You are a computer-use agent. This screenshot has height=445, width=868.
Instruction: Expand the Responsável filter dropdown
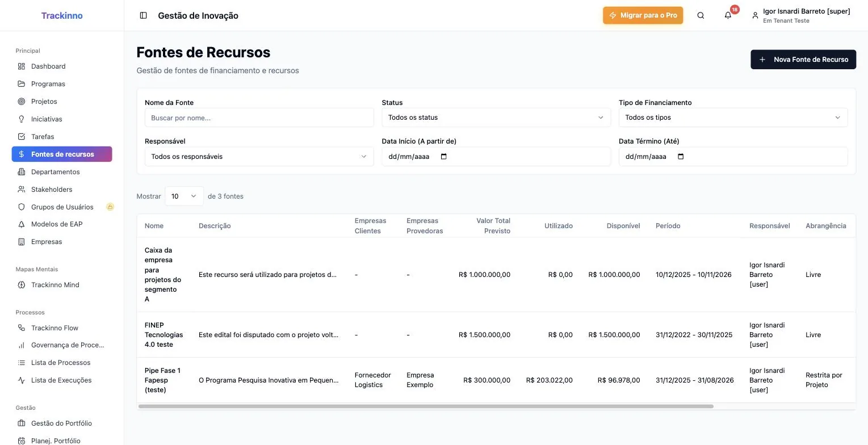pos(259,157)
